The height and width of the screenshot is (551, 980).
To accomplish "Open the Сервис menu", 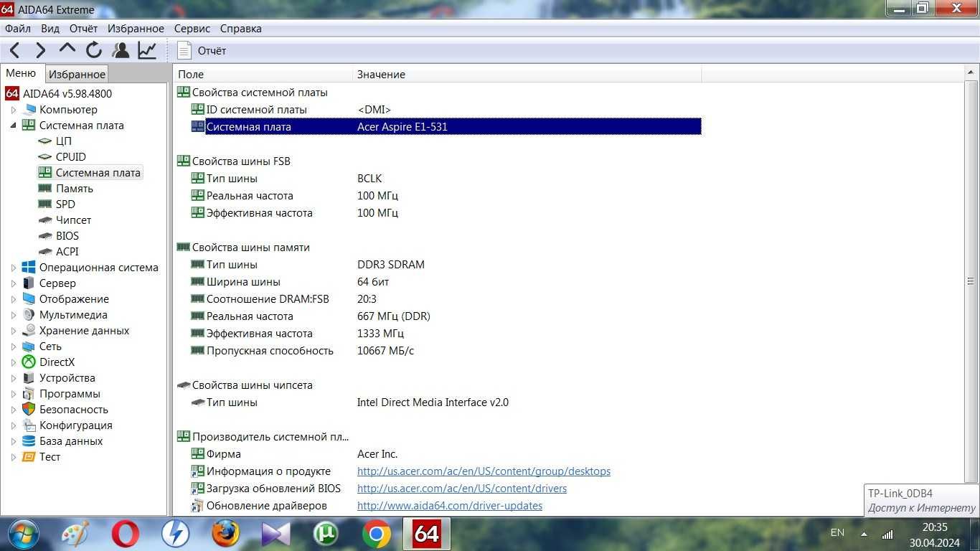I will point(192,29).
